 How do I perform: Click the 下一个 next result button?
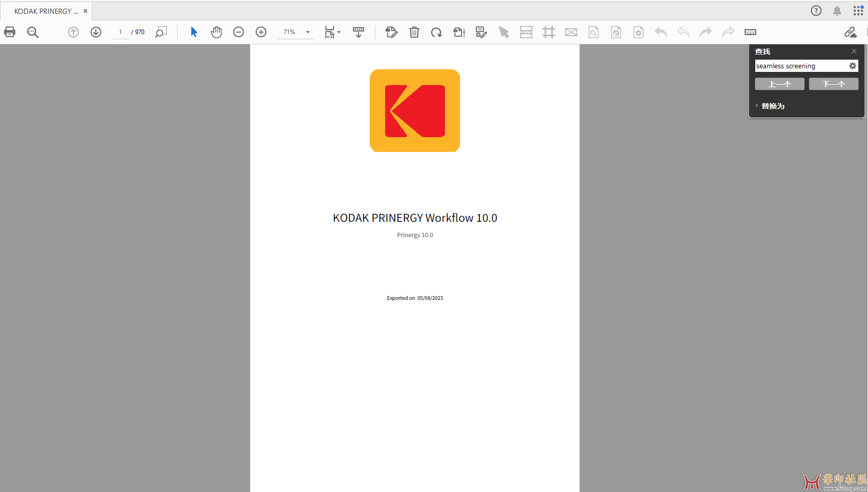point(833,84)
